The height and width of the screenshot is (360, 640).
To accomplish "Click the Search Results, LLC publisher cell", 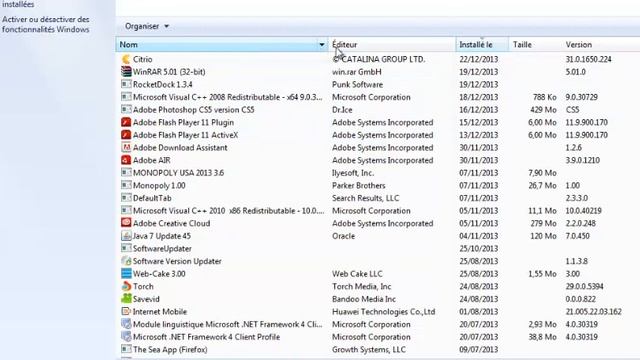I will pos(366,198).
